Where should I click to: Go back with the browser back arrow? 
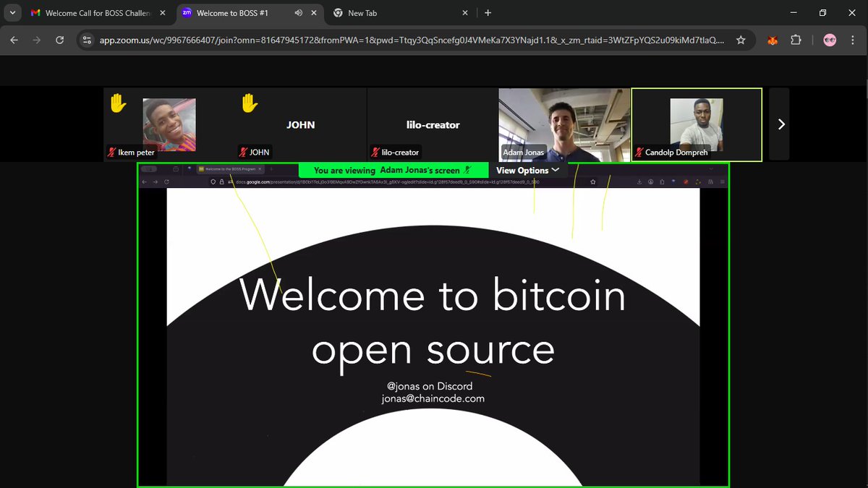pos(14,40)
